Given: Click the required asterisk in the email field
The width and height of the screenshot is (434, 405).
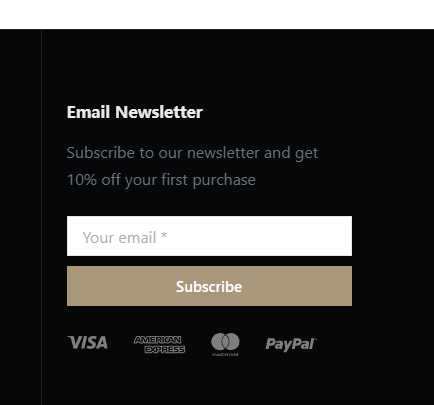Looking at the screenshot, I should point(164,236).
